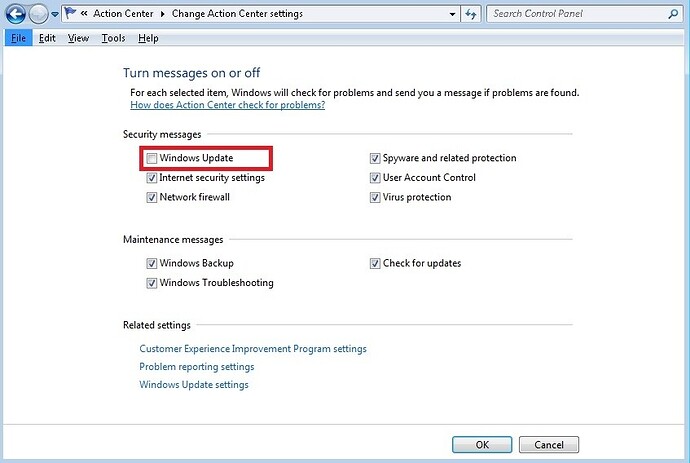Click the double chevron before Action Center
Screen dimensions: 690x463
coord(84,14)
